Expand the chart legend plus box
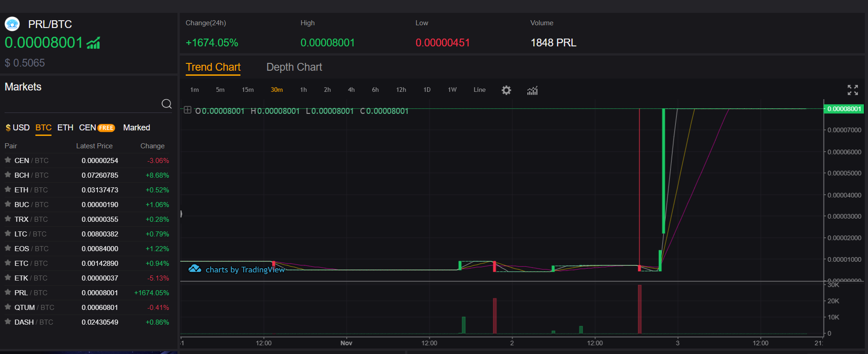 click(x=188, y=110)
